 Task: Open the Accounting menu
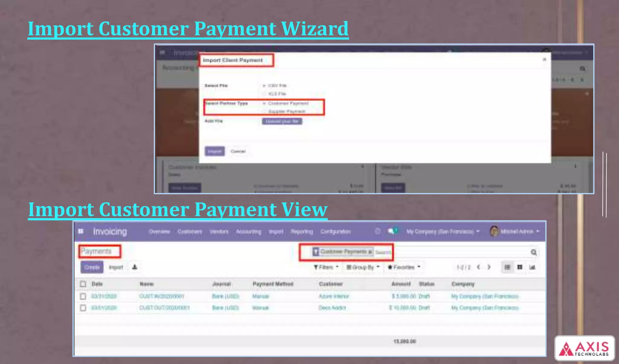point(248,232)
